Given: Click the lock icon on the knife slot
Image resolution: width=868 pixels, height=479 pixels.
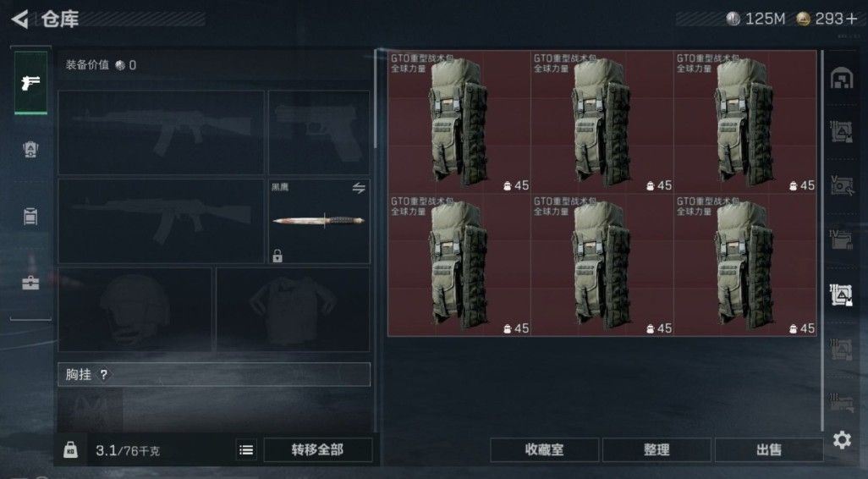Looking at the screenshot, I should [x=277, y=256].
